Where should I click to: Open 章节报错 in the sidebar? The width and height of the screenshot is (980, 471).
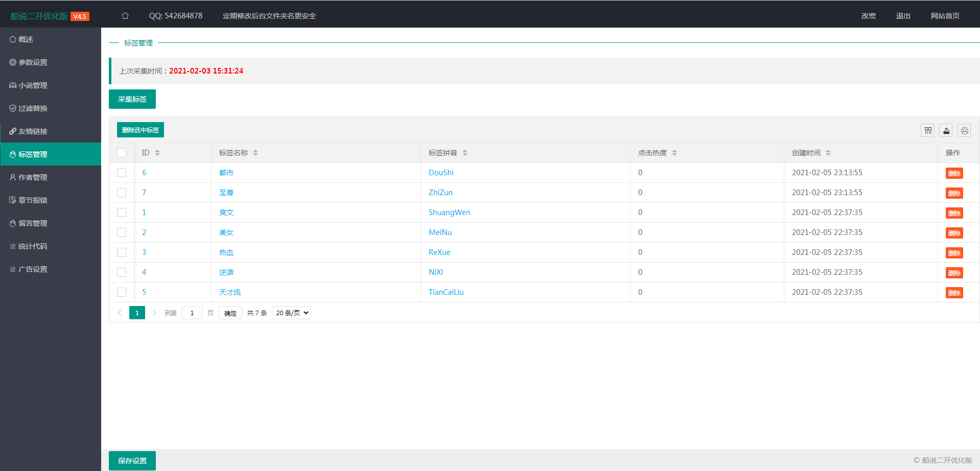51,200
